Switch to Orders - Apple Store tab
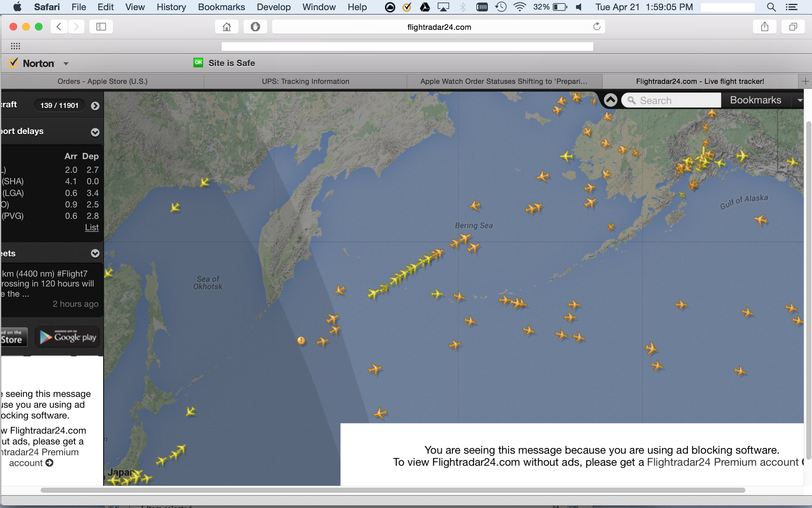The image size is (812, 508). tap(102, 81)
